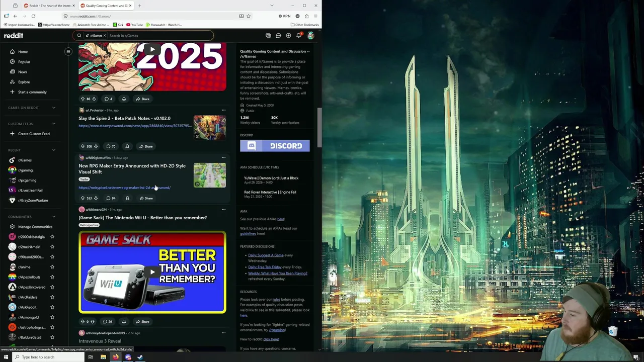Screen dimensions: 644x362
Task: Play the Game Sack Wii U video
Action: (x=152, y=272)
